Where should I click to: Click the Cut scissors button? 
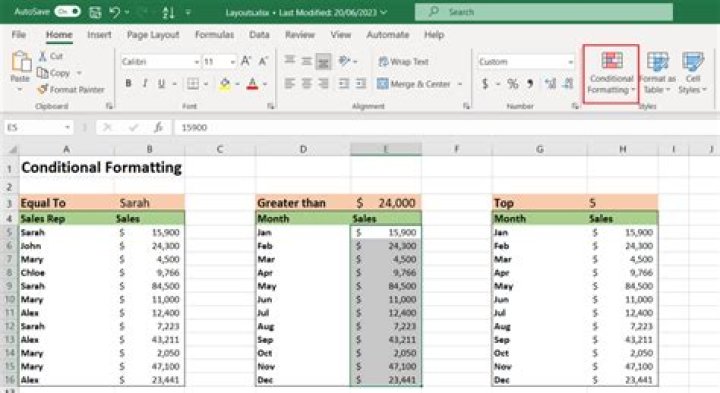click(50, 56)
